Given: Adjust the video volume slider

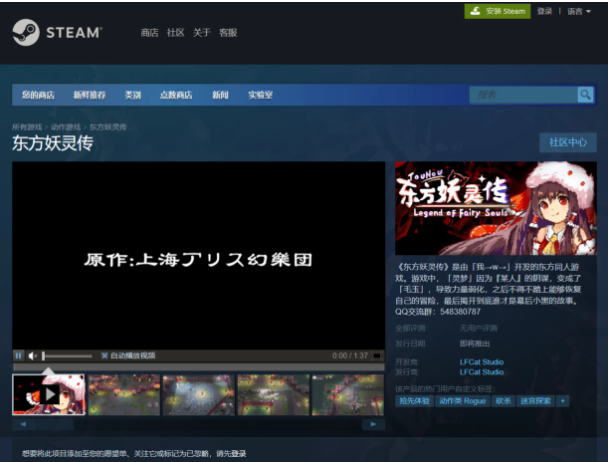Looking at the screenshot, I should tap(67, 356).
